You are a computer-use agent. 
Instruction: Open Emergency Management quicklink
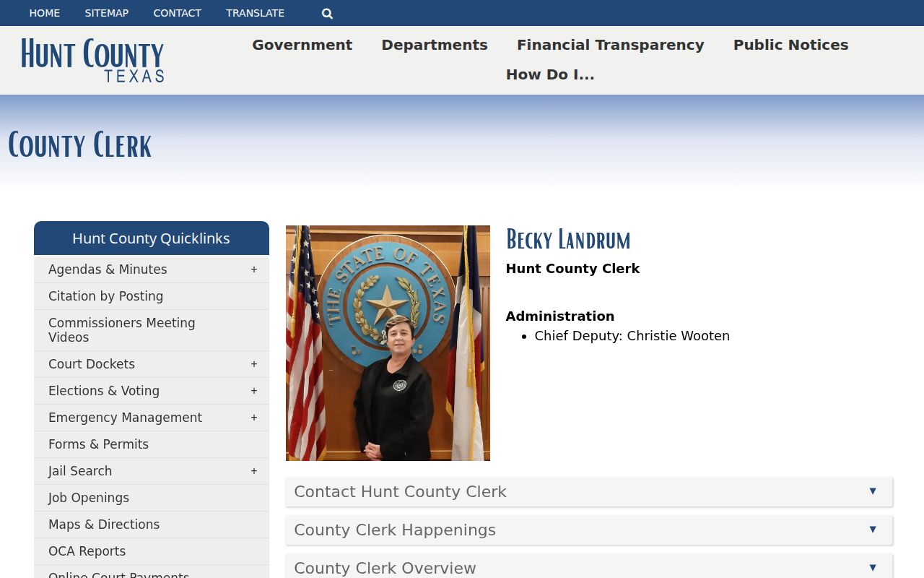click(126, 418)
